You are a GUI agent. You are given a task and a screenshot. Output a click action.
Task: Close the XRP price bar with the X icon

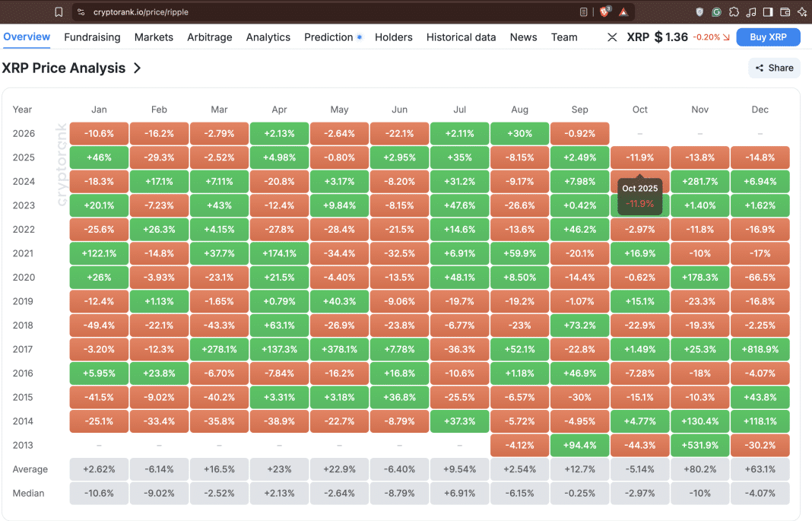[x=612, y=37]
